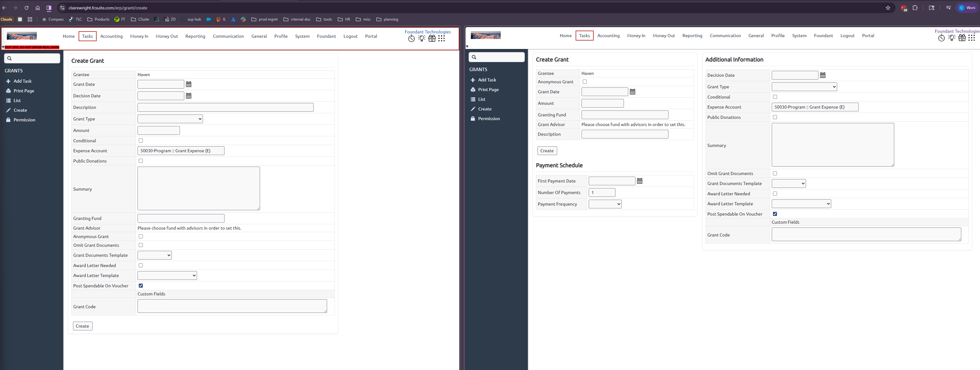Enable Anonymous Grant in left page
This screenshot has width=980, height=370.
pos(141,236)
